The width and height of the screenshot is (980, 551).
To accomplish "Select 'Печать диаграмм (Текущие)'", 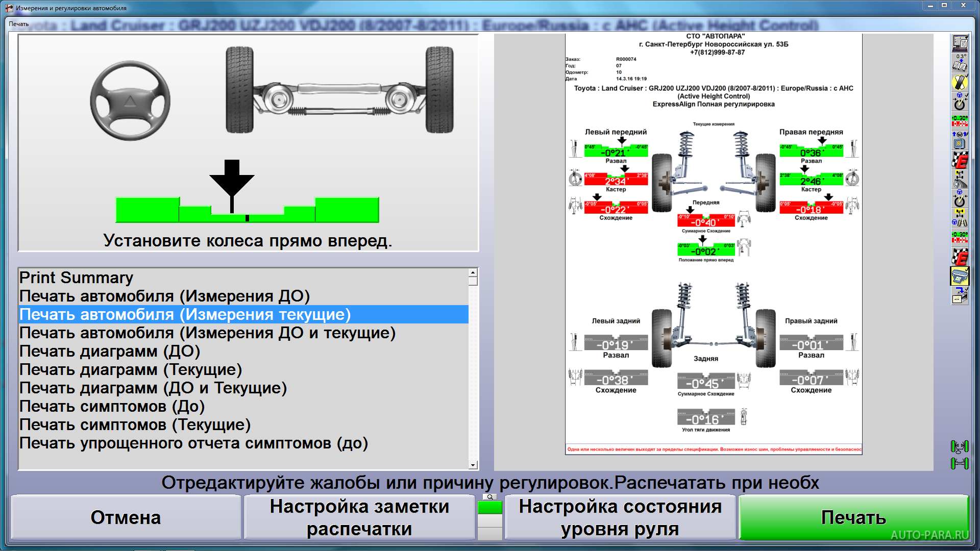I will 243,369.
